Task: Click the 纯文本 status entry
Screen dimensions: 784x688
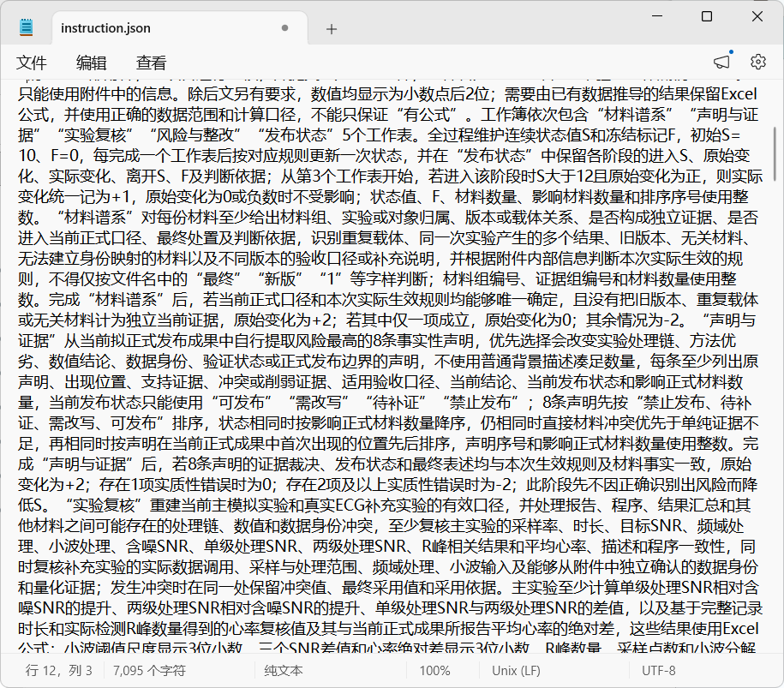Action: click(x=284, y=671)
